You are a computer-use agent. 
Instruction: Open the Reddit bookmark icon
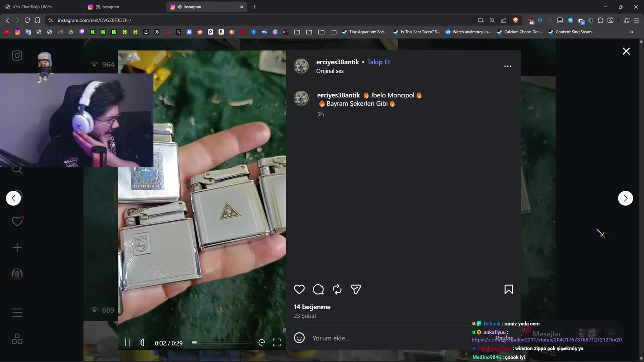(x=200, y=32)
